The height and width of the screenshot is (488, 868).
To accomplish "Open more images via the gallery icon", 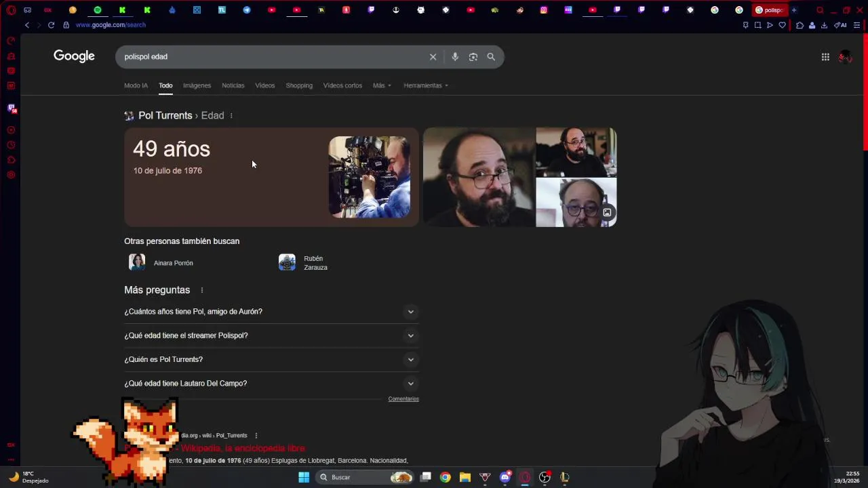I will (x=607, y=213).
